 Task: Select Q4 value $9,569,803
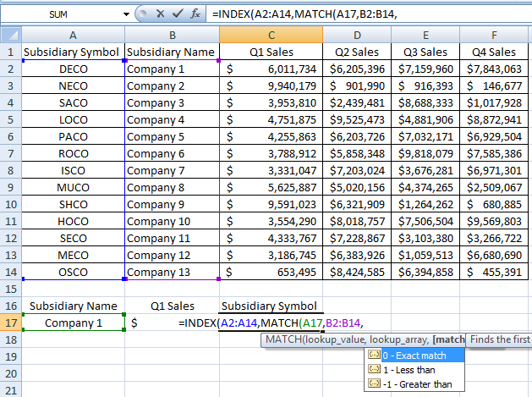click(494, 222)
